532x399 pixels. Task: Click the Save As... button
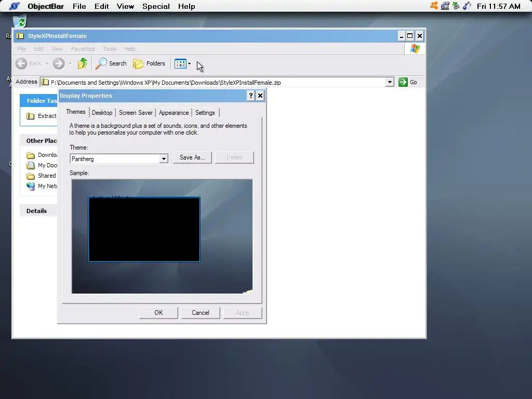tap(192, 157)
